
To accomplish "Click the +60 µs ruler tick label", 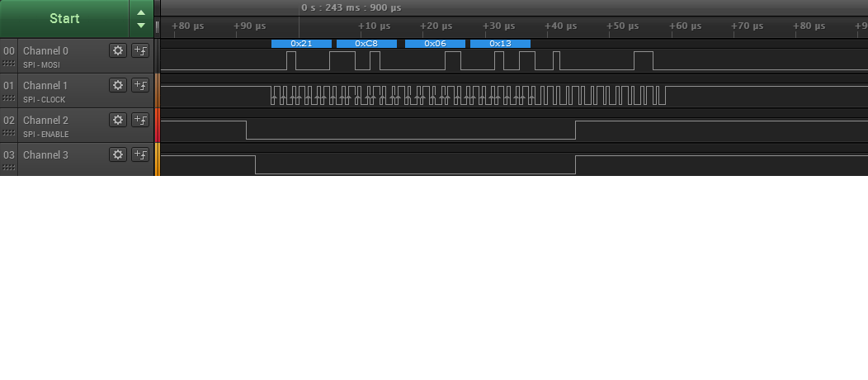I will [x=686, y=26].
